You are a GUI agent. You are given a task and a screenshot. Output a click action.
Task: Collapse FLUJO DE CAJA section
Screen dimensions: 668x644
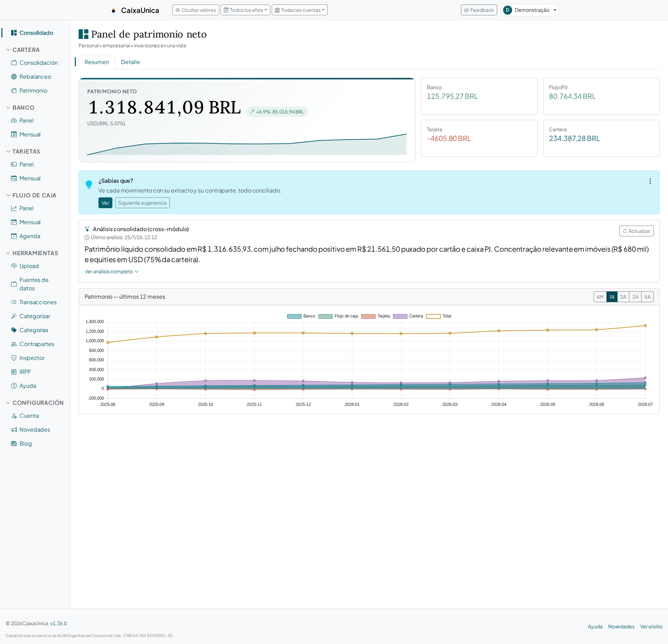tap(31, 195)
